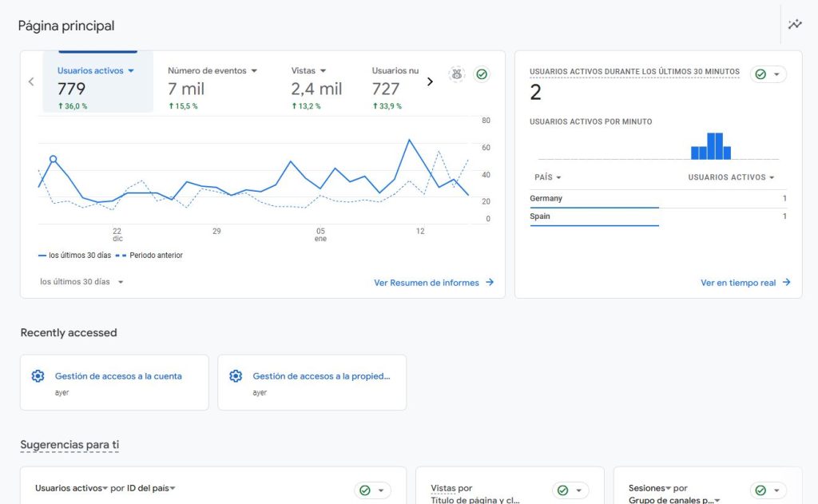Screen dimensions: 818x504
Task: Click the highlighted data point on the line chart
Action: (x=53, y=159)
